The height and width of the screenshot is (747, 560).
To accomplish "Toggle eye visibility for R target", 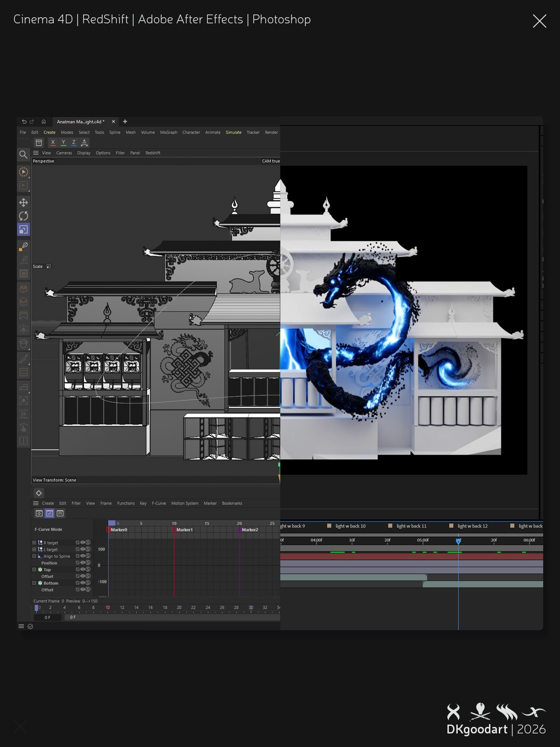I will [83, 543].
